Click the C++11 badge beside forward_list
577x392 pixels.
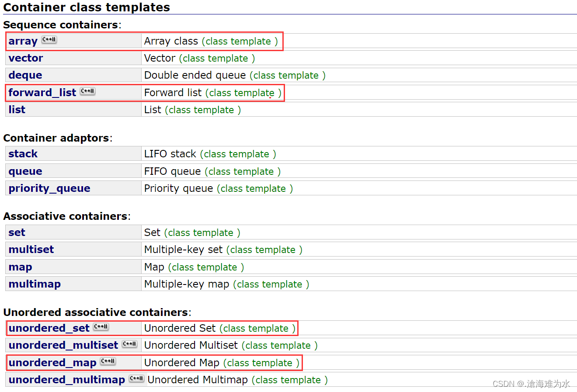(x=87, y=91)
